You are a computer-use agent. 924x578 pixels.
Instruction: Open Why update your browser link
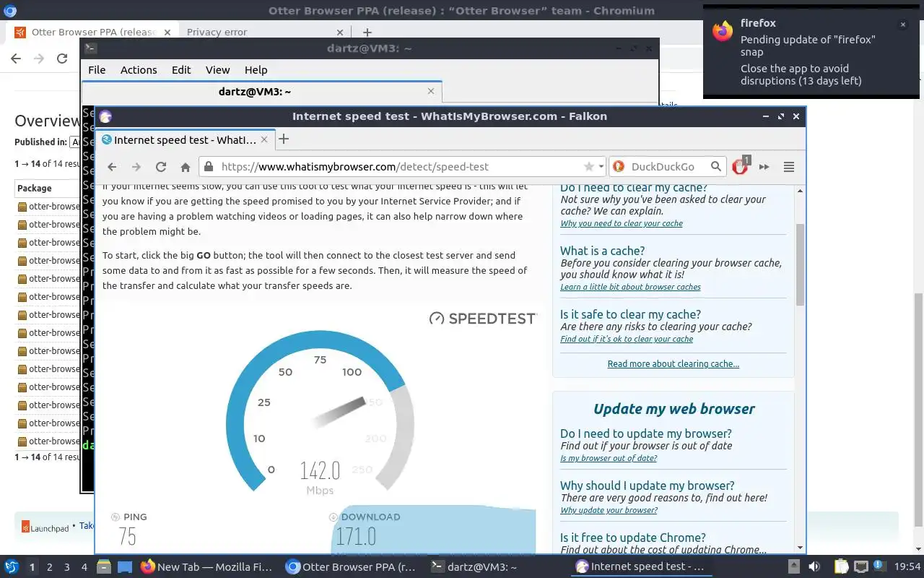tap(609, 510)
